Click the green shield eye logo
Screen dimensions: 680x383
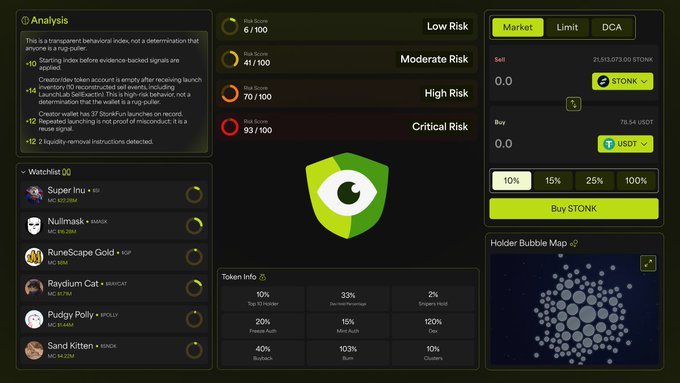347,195
